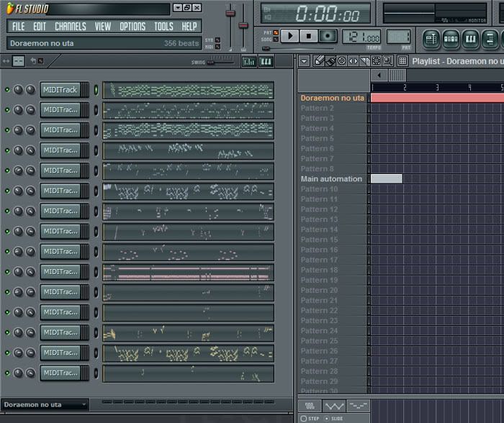Select the Main automation pattern row
Viewport: 504px width, 423px height.
point(333,179)
